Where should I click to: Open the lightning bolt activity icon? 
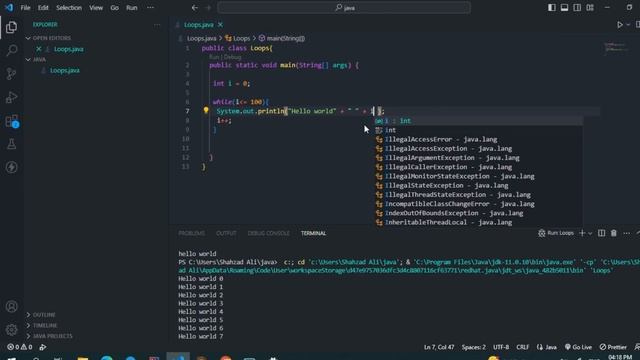pos(11,167)
